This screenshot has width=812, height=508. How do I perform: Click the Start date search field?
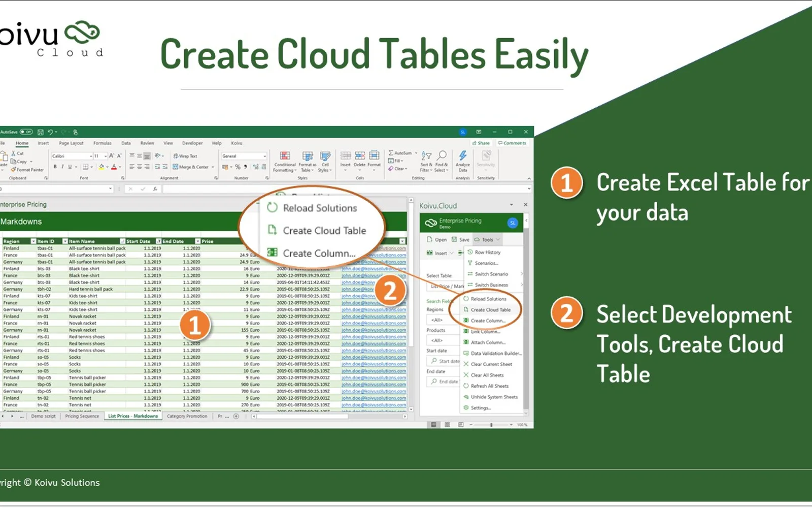pos(444,361)
